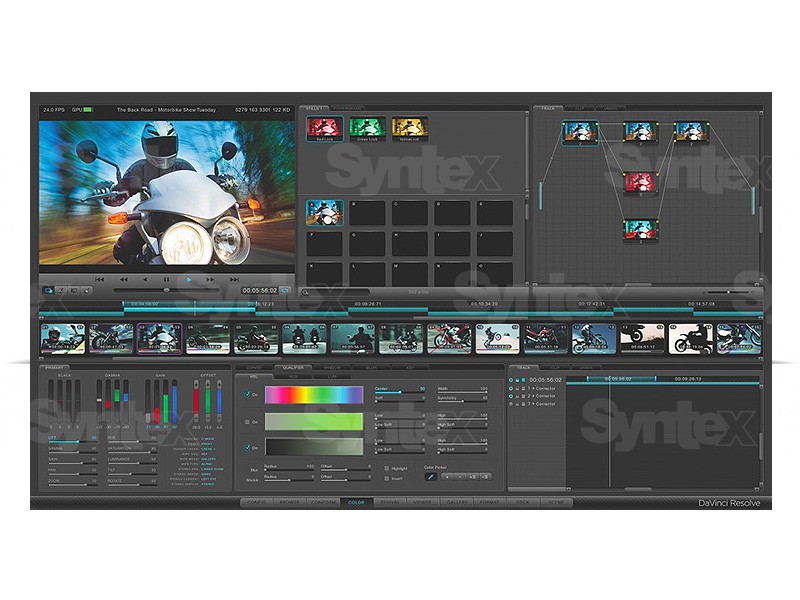Jump to the last frame with skip-to-end control
The image size is (800, 600).
pyautogui.click(x=233, y=279)
